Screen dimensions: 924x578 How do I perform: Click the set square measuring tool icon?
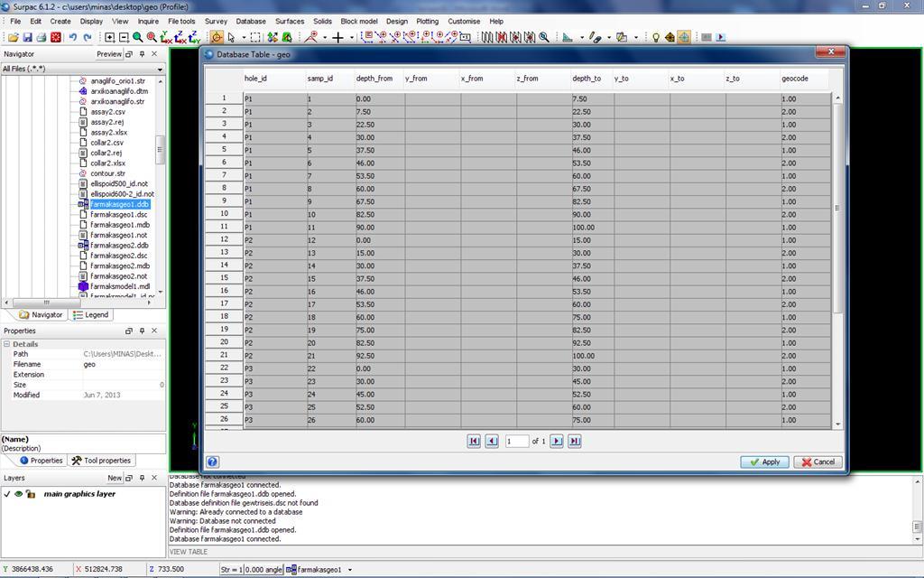coord(568,37)
